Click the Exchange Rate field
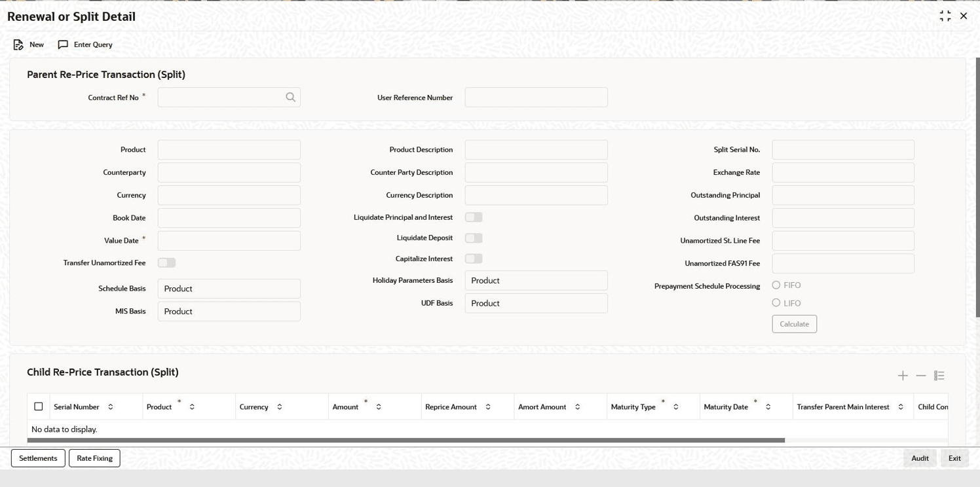Viewport: 980px width, 487px height. tap(843, 173)
